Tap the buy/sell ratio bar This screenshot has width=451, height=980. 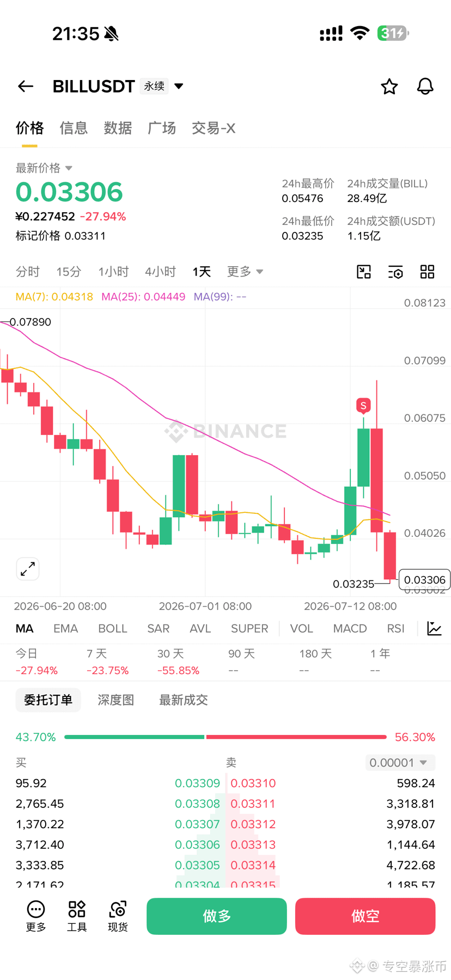tap(225, 737)
